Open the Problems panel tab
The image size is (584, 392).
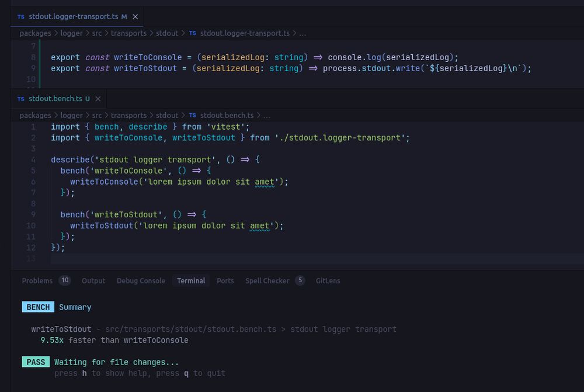point(37,280)
